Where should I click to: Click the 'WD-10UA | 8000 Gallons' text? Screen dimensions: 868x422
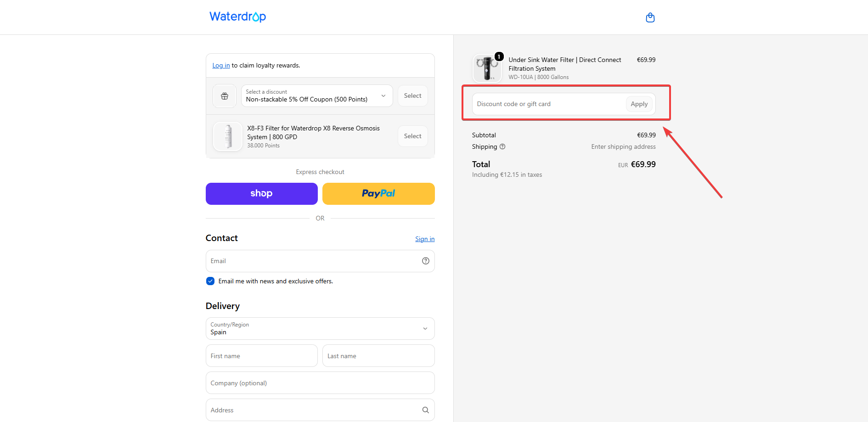538,77
